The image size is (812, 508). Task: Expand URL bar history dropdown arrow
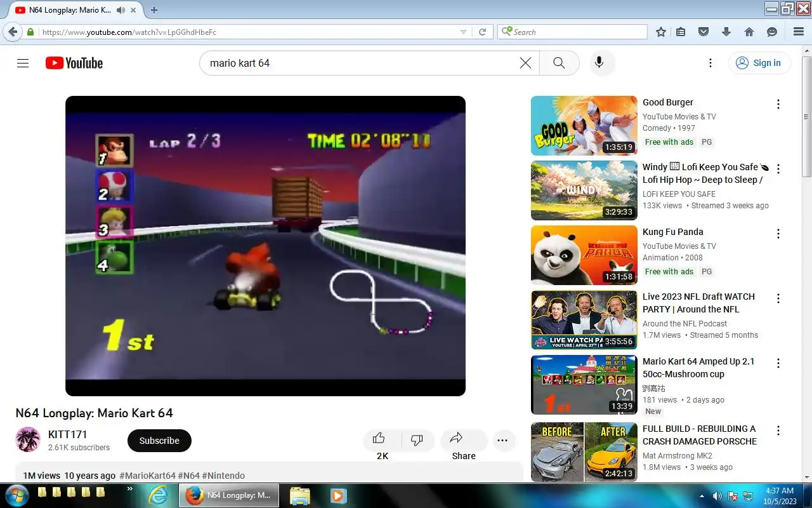coord(463,32)
